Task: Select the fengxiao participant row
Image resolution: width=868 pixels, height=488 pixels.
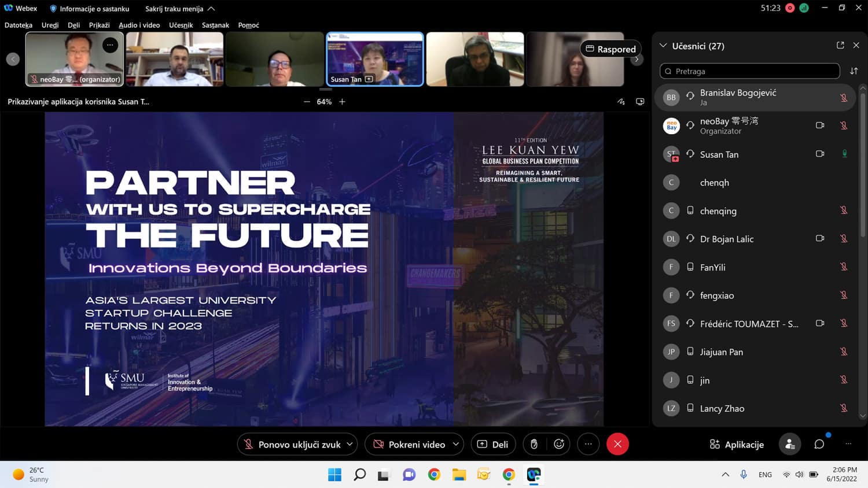Action: [x=756, y=295]
